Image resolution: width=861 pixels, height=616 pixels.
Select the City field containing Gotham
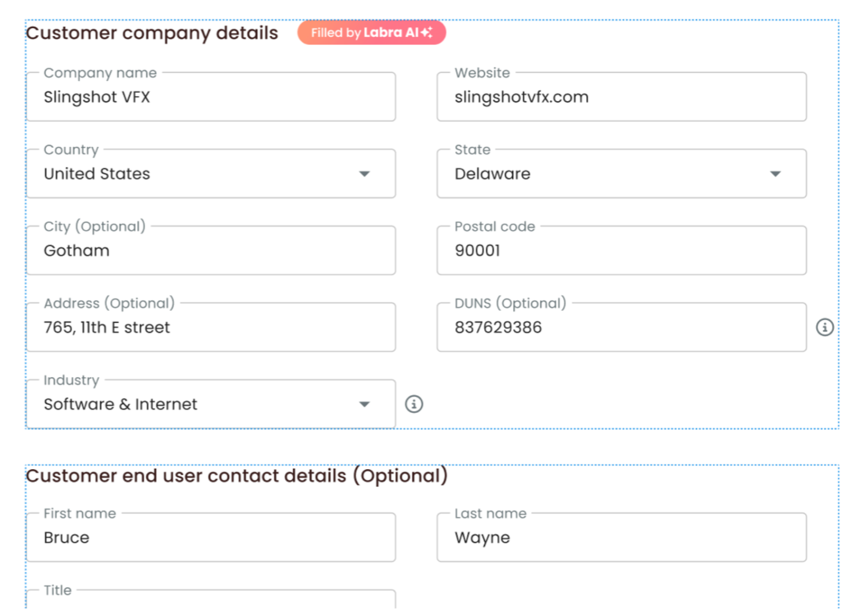[211, 251]
